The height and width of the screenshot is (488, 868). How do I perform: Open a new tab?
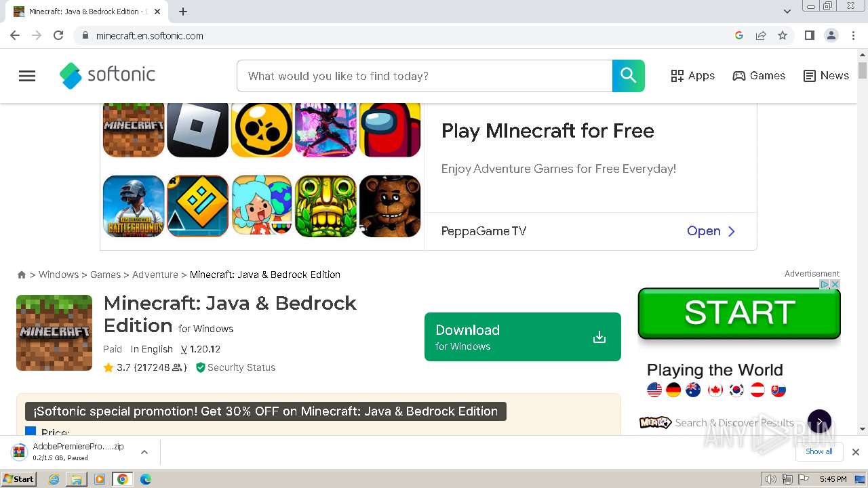tap(183, 12)
